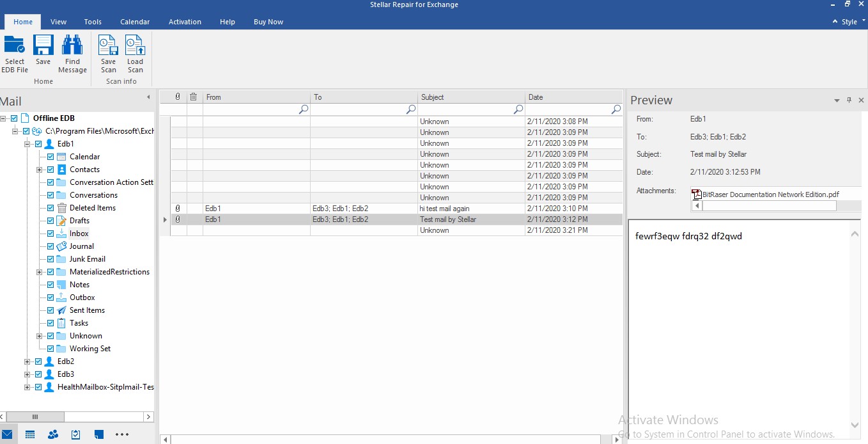Open the Tools ribbon tab
Viewport: 868px width, 444px height.
click(93, 22)
